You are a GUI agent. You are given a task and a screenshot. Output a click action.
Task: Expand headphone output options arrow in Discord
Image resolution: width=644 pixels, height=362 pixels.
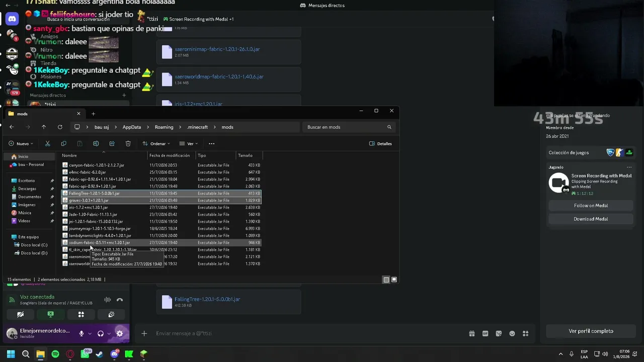click(109, 333)
